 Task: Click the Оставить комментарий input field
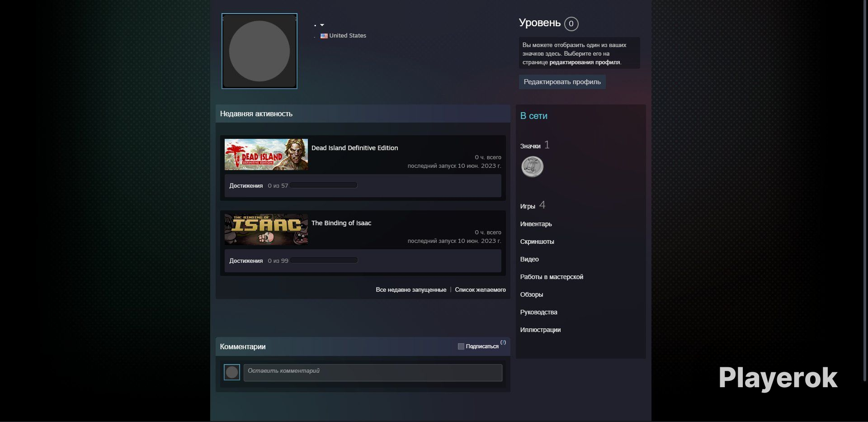(373, 373)
